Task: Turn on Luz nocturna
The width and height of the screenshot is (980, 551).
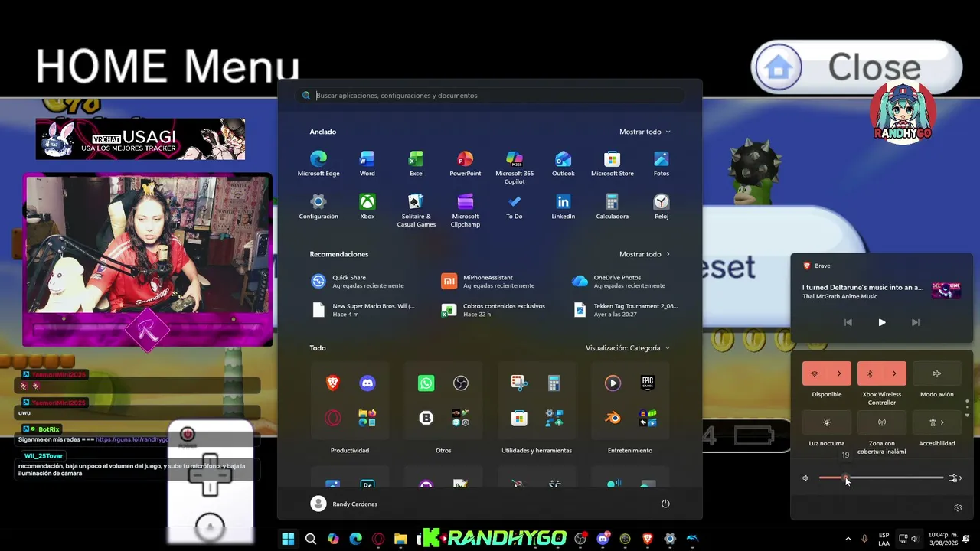Action: [x=827, y=422]
